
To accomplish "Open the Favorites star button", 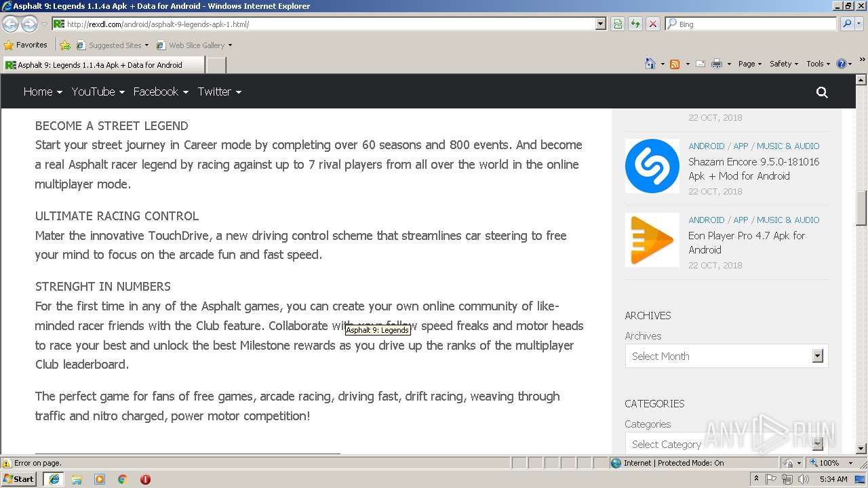I will pos(26,45).
